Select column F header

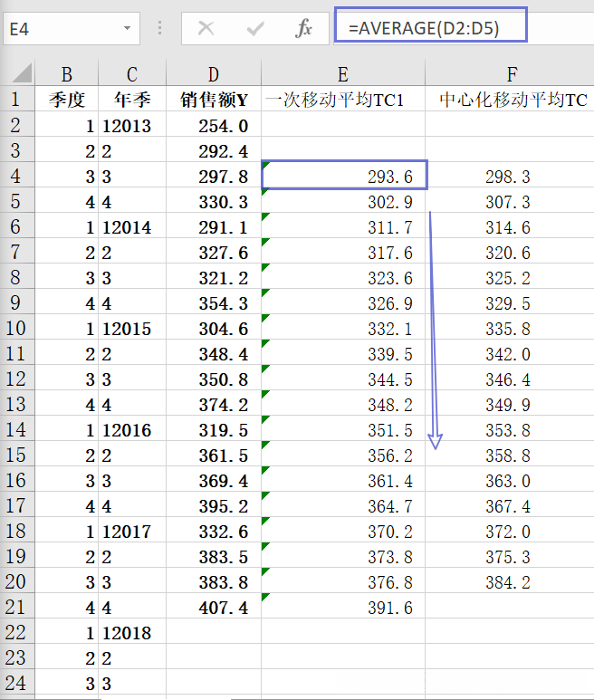[512, 73]
